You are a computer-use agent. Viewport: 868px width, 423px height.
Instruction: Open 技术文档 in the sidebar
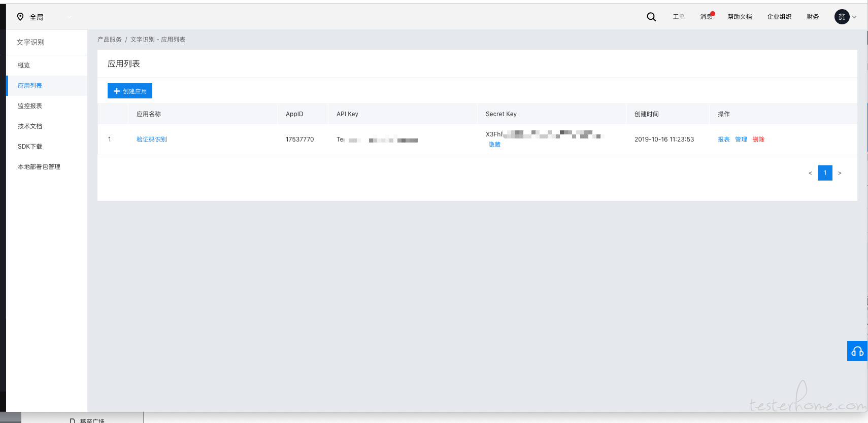pyautogui.click(x=47, y=126)
